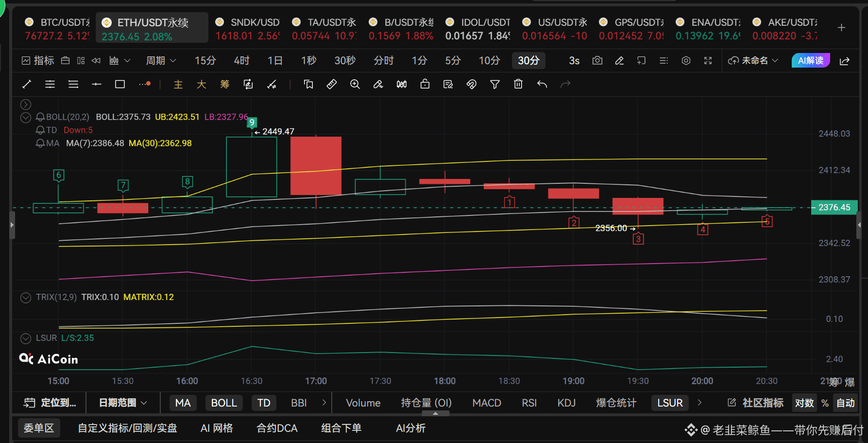Expand more sub-indicators arrow after LSUR
Image resolution: width=868 pixels, height=443 pixels.
click(699, 403)
